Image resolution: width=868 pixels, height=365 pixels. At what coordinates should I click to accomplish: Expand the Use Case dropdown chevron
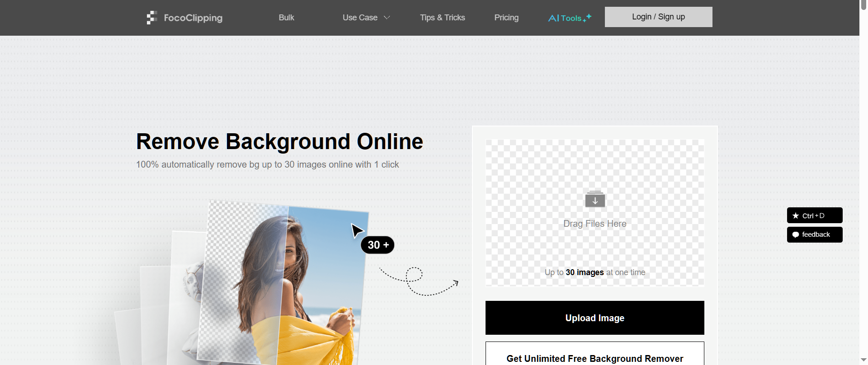(387, 18)
